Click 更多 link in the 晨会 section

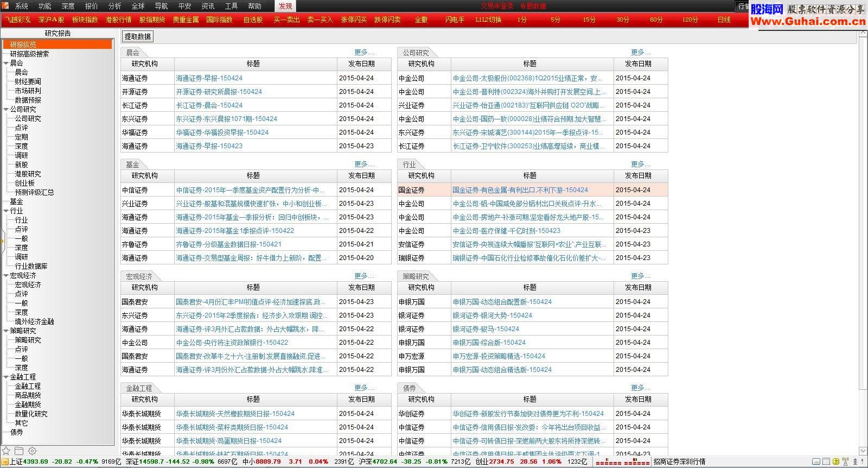click(364, 52)
